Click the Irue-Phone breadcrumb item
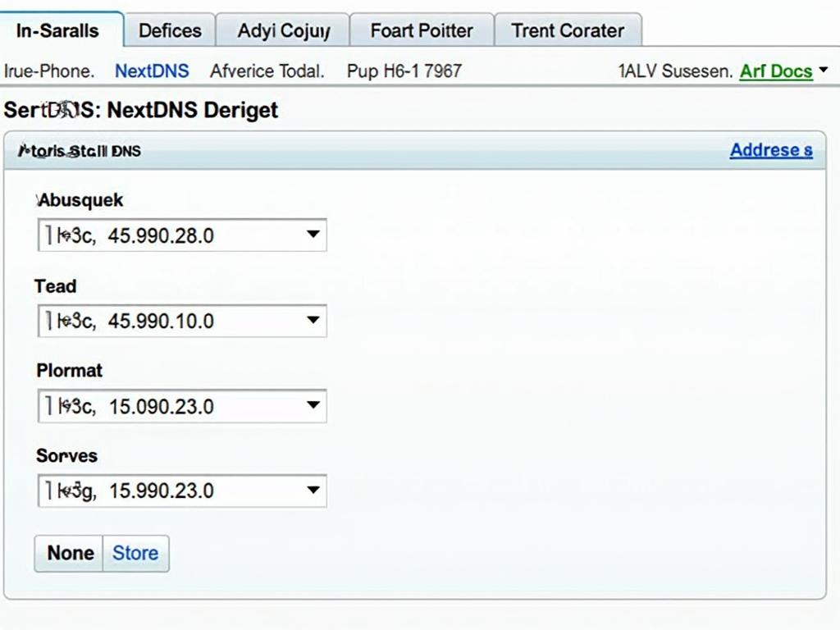The image size is (840, 630). (48, 71)
